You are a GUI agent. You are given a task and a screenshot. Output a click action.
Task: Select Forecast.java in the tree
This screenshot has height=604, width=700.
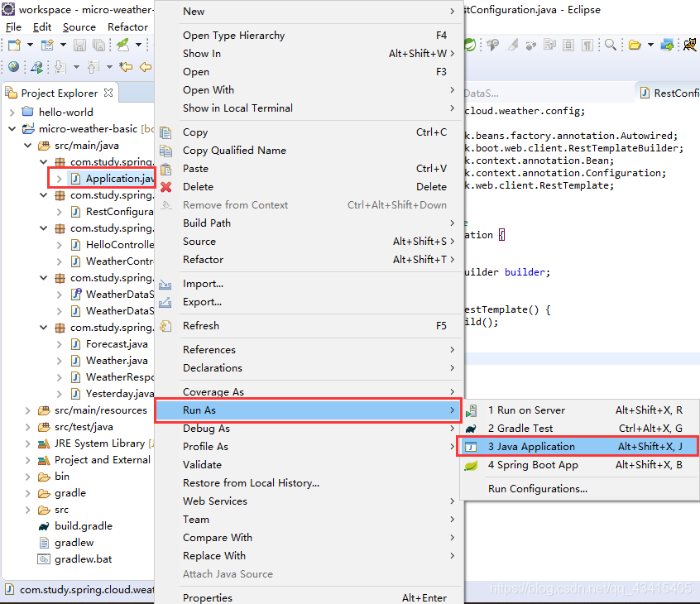(x=117, y=343)
